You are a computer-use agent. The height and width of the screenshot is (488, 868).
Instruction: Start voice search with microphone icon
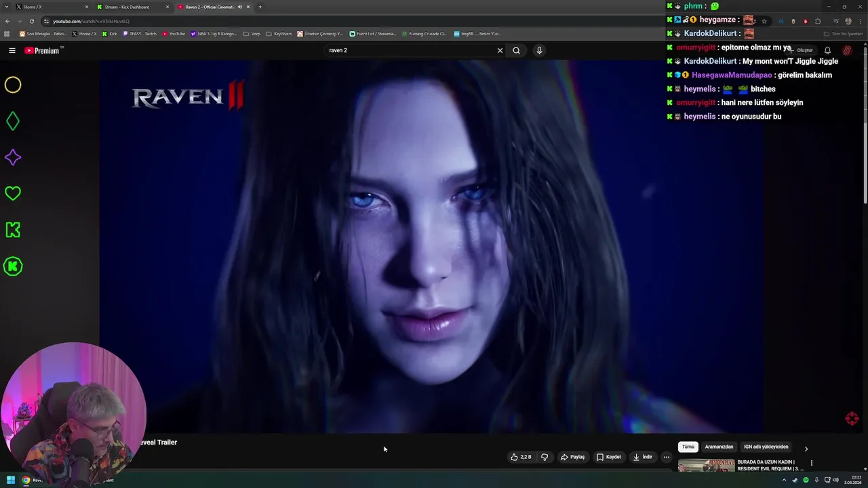point(539,50)
